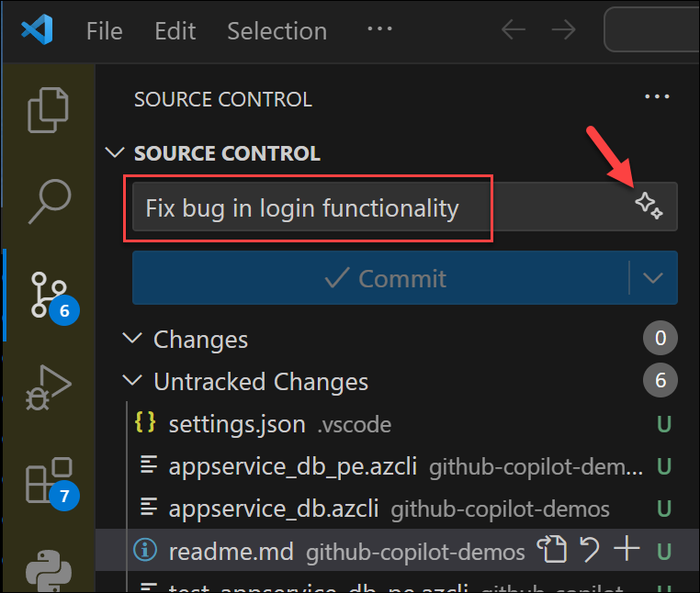The height and width of the screenshot is (593, 700).
Task: Generate commit message with sparkle icon
Action: click(649, 206)
